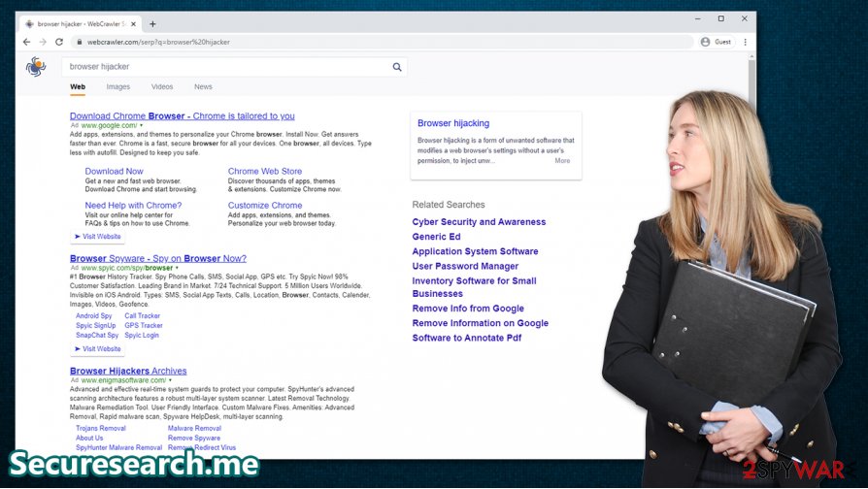Viewport: 868px width, 489px height.
Task: Open the Chrome Web Store sitelink
Action: pyautogui.click(x=265, y=172)
